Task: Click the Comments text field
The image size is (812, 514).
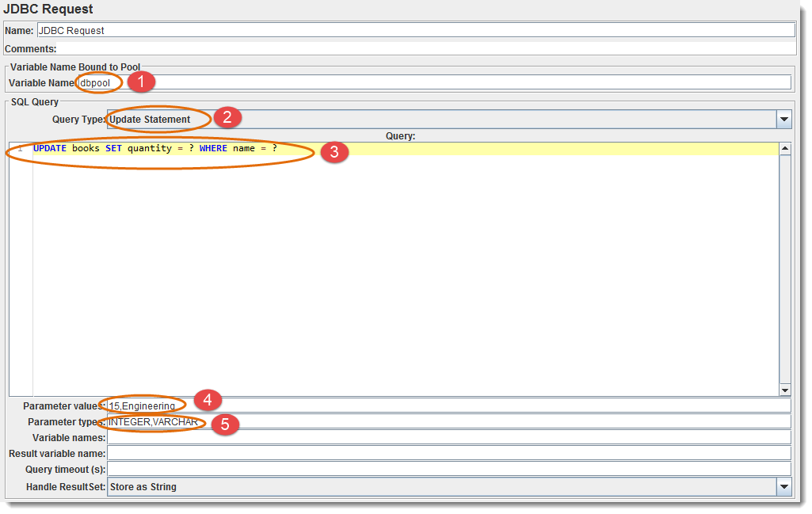Action: (425, 48)
